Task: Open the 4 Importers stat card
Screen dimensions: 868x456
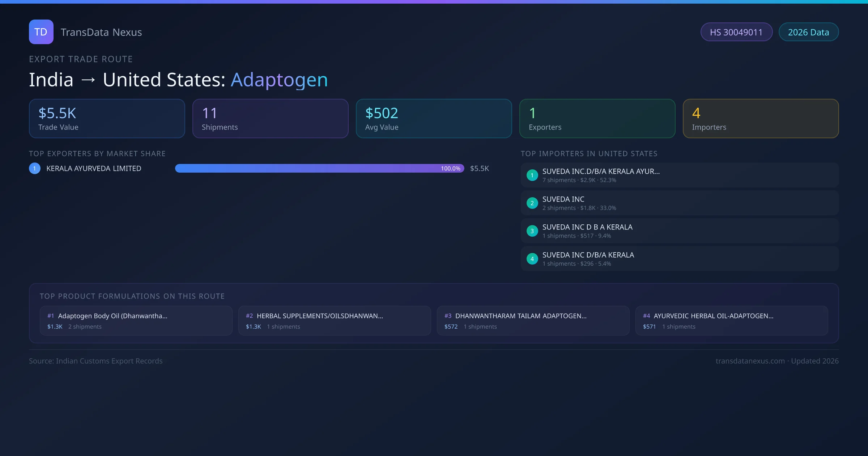Action: (x=761, y=118)
